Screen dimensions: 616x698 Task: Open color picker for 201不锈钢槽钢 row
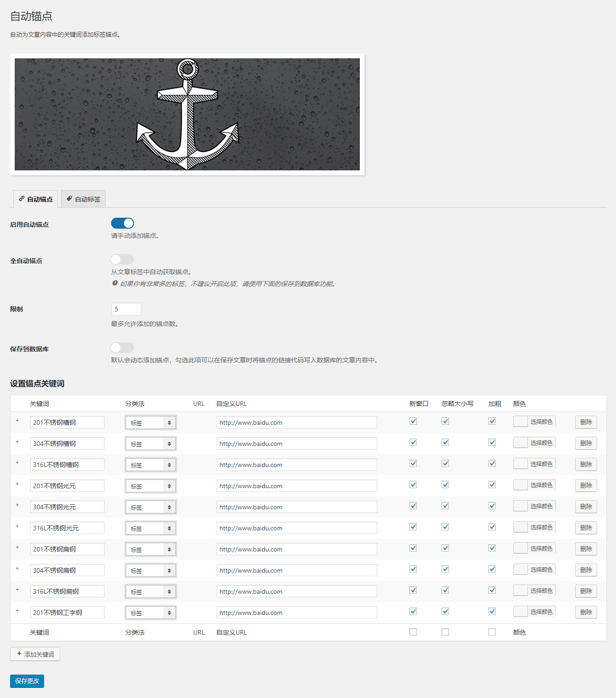[534, 422]
